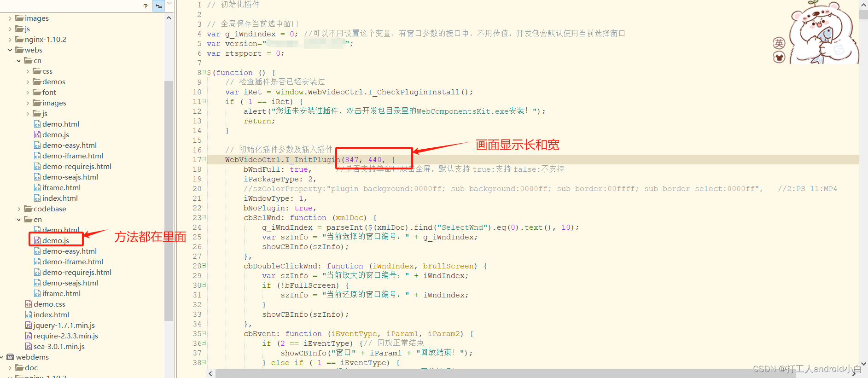Select sea-3.0.1.min.js file icon
This screenshot has width=868, height=378.
point(29,347)
